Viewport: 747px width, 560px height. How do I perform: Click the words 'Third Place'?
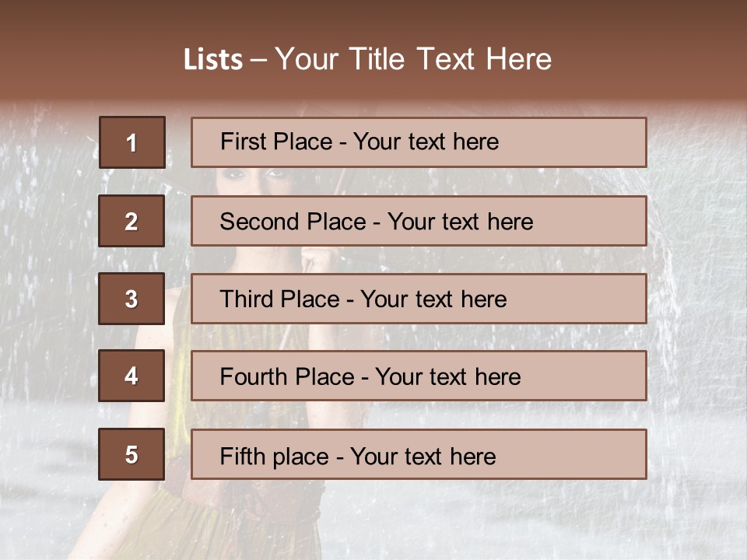(x=279, y=299)
